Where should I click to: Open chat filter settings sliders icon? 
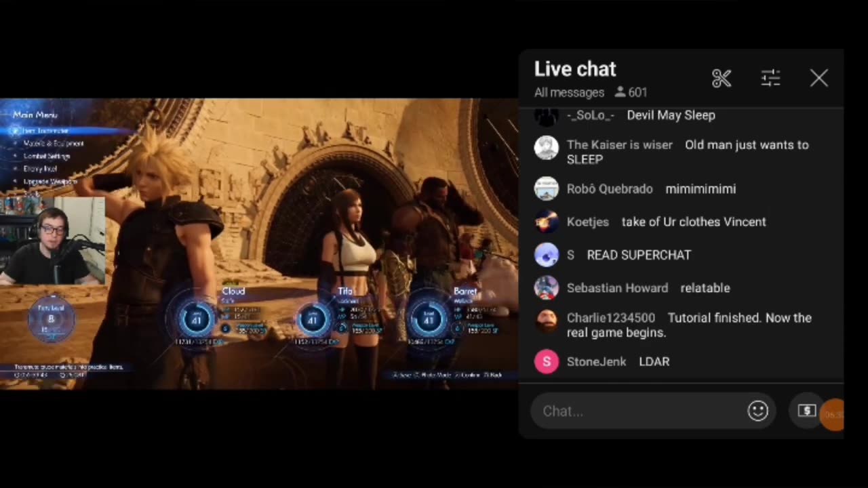pyautogui.click(x=770, y=78)
